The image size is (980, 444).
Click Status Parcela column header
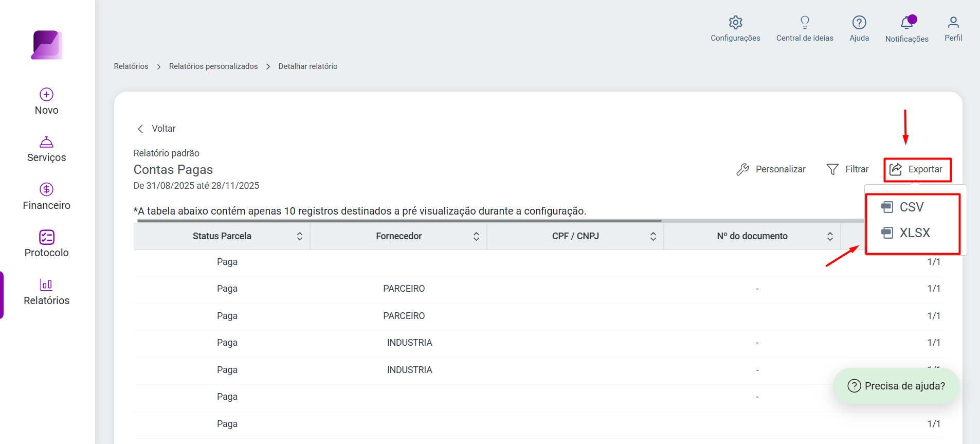click(222, 236)
